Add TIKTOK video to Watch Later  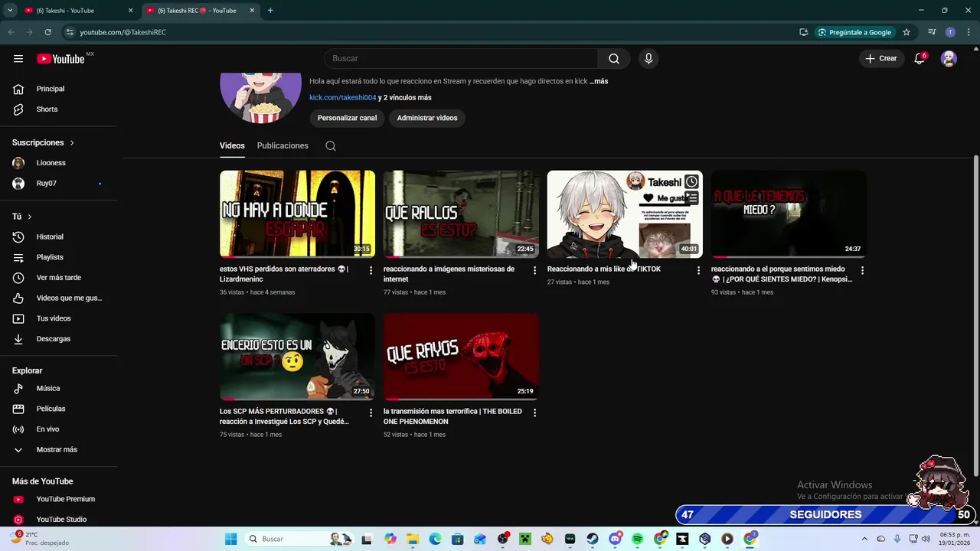pos(691,181)
